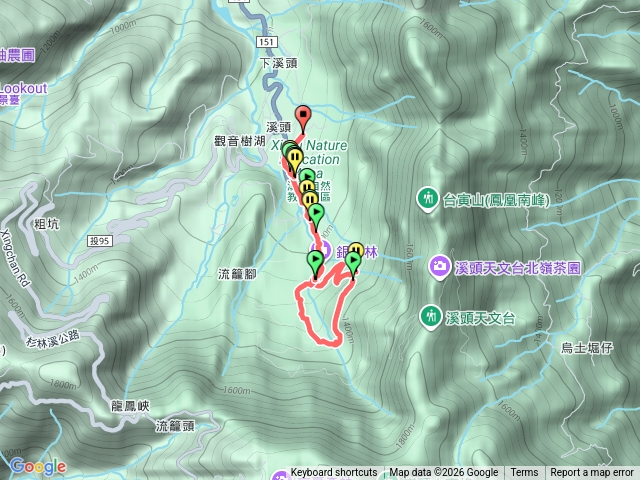Click the red stop end marker
Image resolution: width=640 pixels, height=480 pixels.
click(x=303, y=116)
